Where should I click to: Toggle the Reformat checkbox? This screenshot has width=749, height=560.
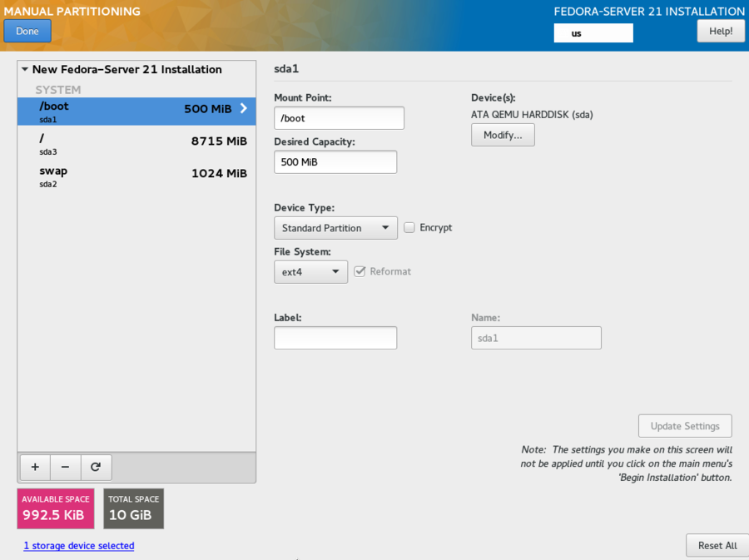pos(360,271)
